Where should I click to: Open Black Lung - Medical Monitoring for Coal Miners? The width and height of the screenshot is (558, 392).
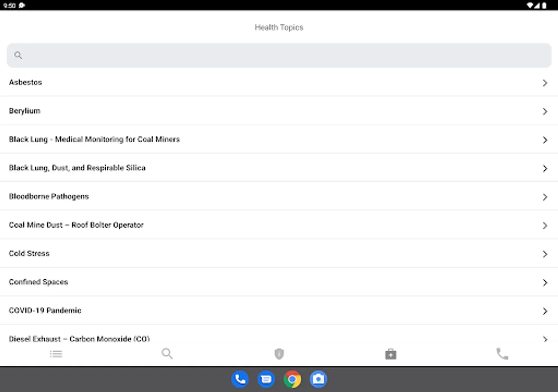pyautogui.click(x=279, y=139)
